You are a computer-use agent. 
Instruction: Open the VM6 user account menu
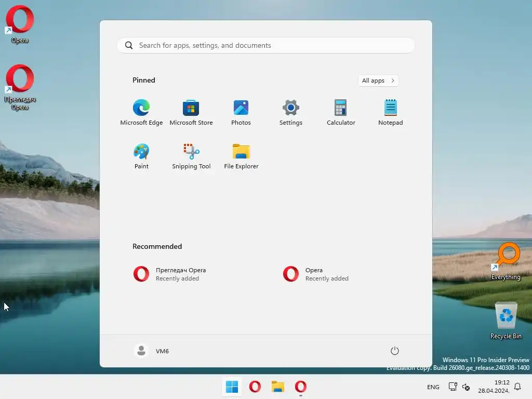pos(152,351)
